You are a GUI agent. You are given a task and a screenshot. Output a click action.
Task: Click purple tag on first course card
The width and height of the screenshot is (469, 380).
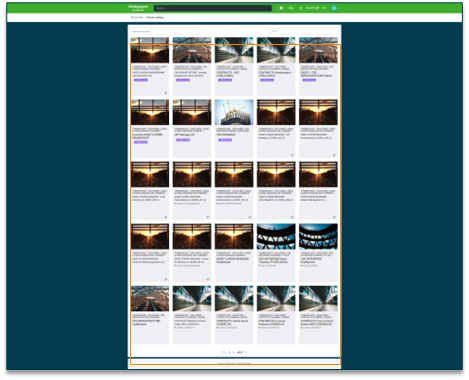(141, 80)
